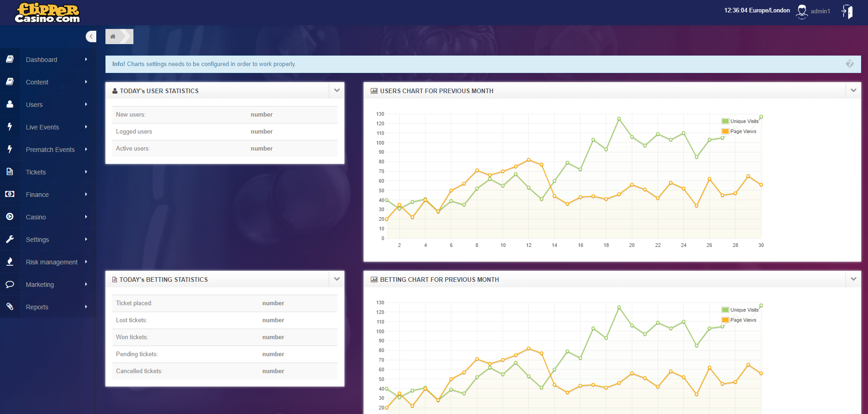Click the Casino play-circle icon
This screenshot has width=868, height=414.
coord(10,217)
